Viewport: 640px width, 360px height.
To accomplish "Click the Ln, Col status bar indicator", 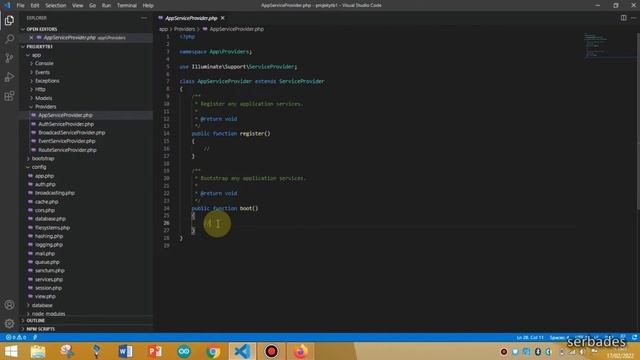I will tap(530, 338).
